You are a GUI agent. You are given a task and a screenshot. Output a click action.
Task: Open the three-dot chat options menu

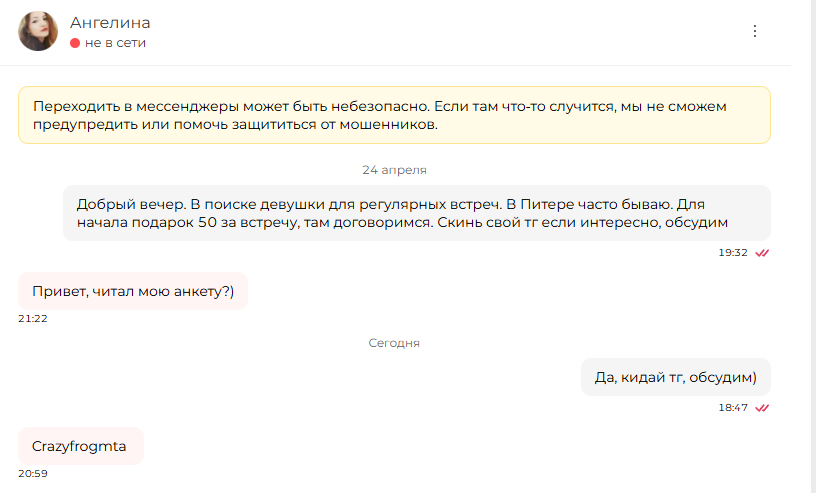(755, 31)
